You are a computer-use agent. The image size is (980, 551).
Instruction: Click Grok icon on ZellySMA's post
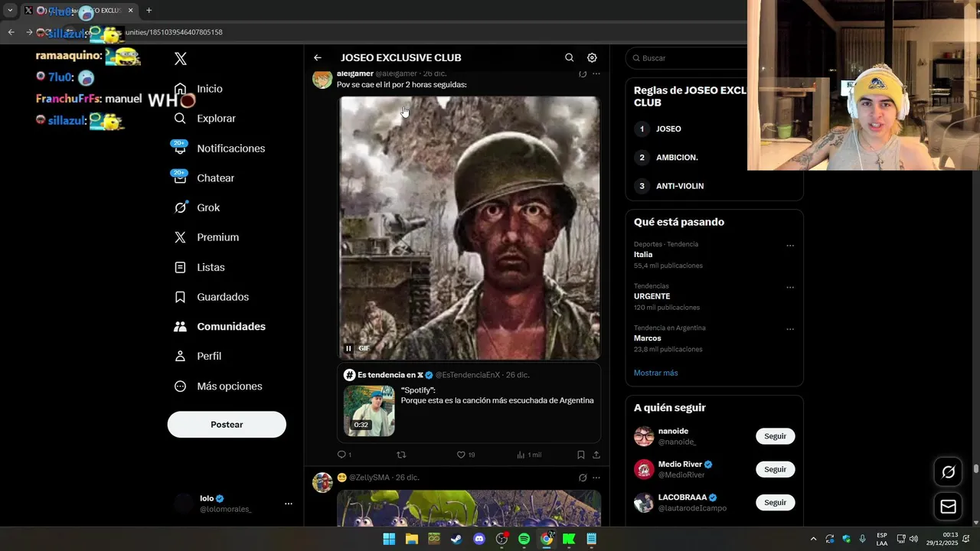coord(583,478)
